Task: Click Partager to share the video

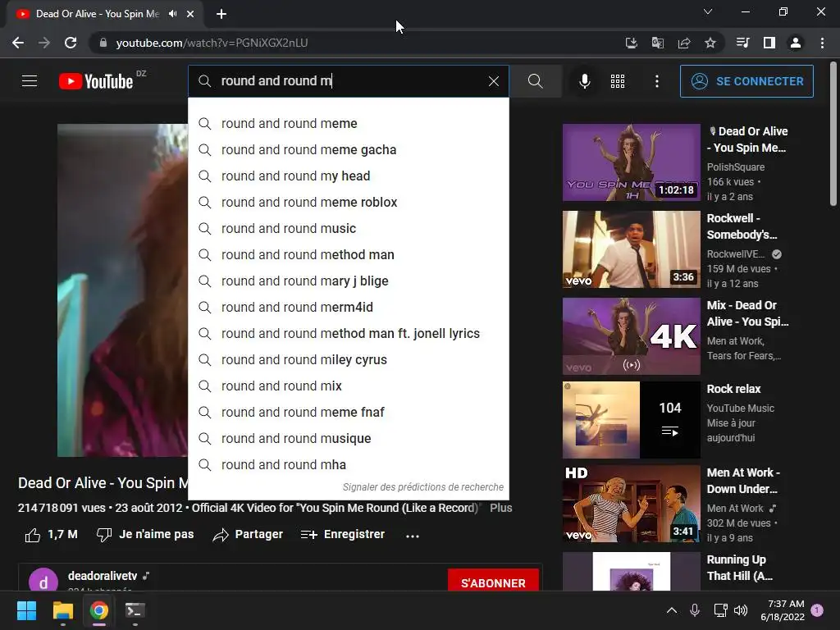Action: tap(248, 535)
